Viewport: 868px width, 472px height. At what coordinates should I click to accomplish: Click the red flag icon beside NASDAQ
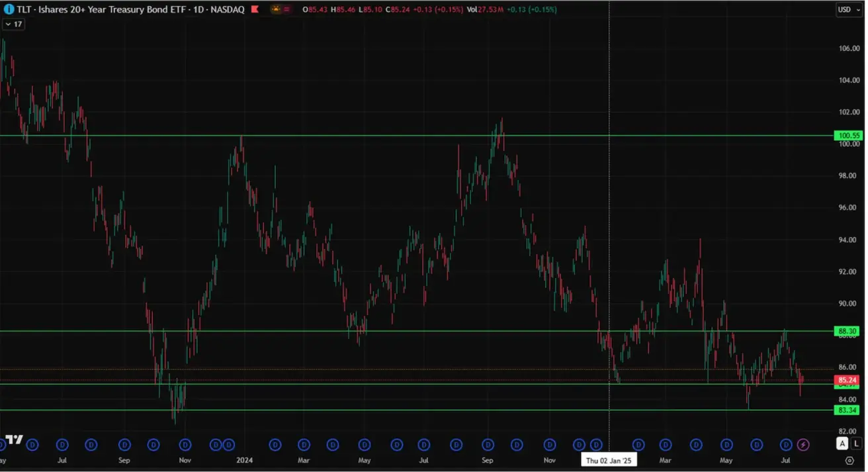[255, 10]
